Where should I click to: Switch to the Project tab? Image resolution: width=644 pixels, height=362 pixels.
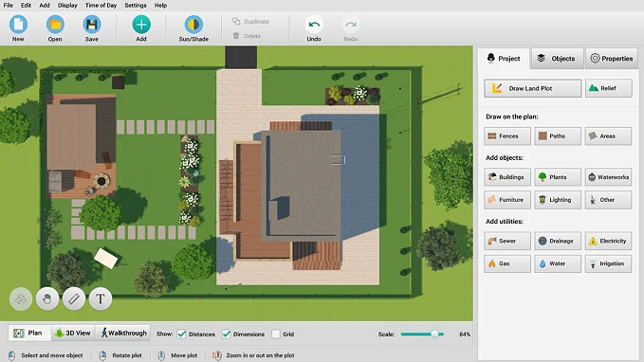pyautogui.click(x=503, y=59)
